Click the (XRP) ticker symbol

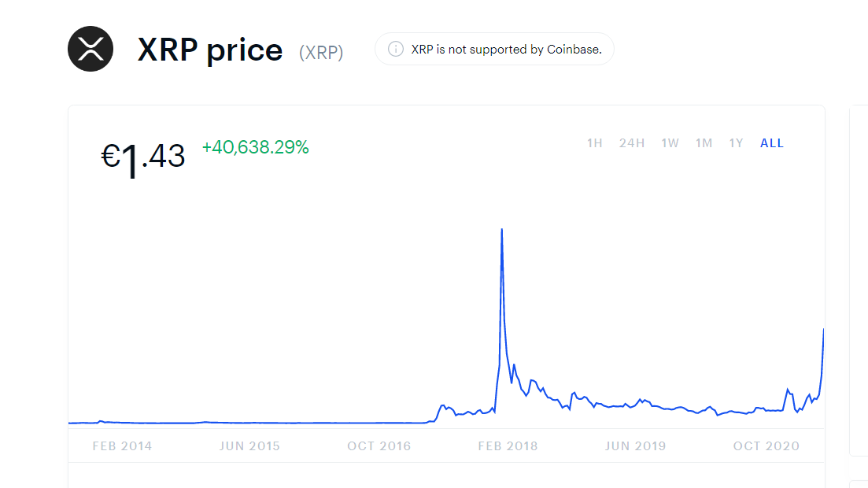pyautogui.click(x=321, y=53)
